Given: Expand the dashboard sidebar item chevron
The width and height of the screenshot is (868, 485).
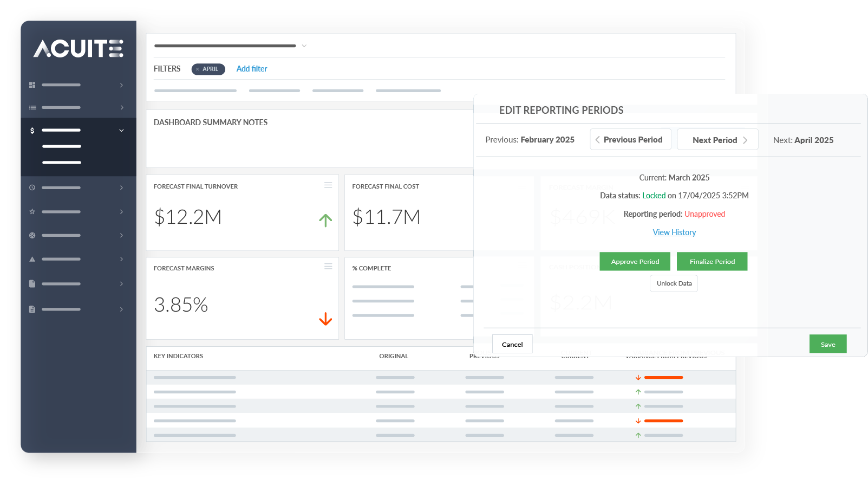Looking at the screenshot, I should click(x=121, y=85).
